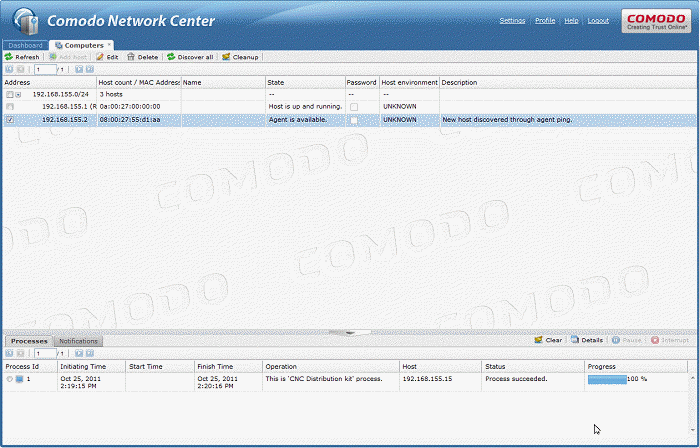Switch to the Dashboard tab
Image resolution: width=700 pixels, height=448 pixels.
[x=25, y=46]
